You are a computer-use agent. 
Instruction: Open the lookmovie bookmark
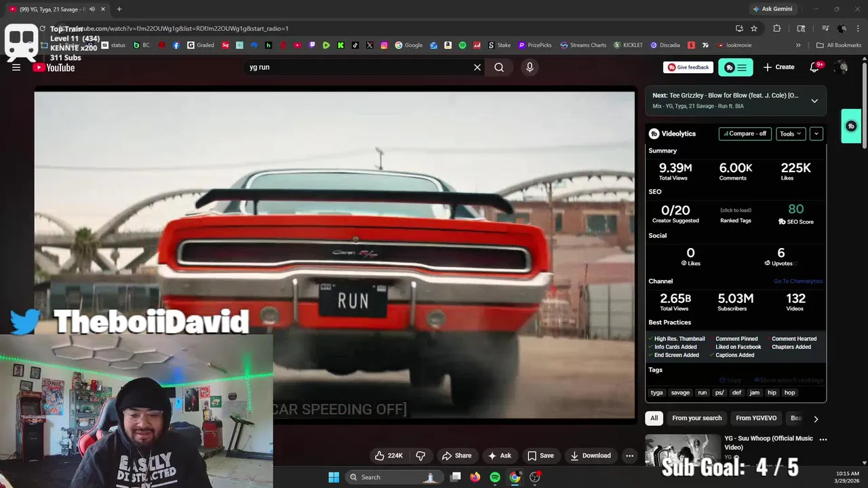point(734,45)
